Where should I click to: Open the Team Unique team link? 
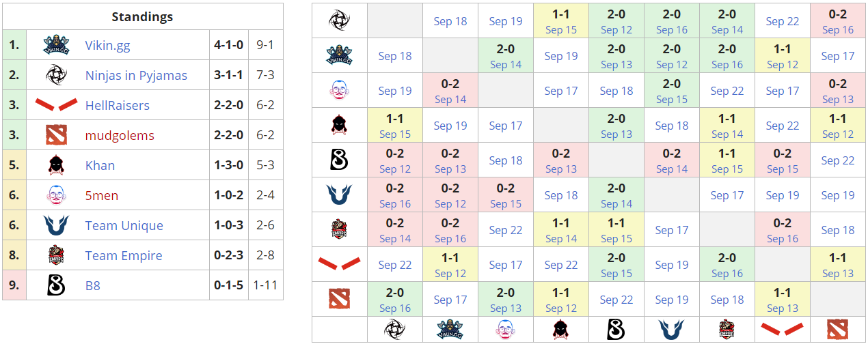pos(124,226)
